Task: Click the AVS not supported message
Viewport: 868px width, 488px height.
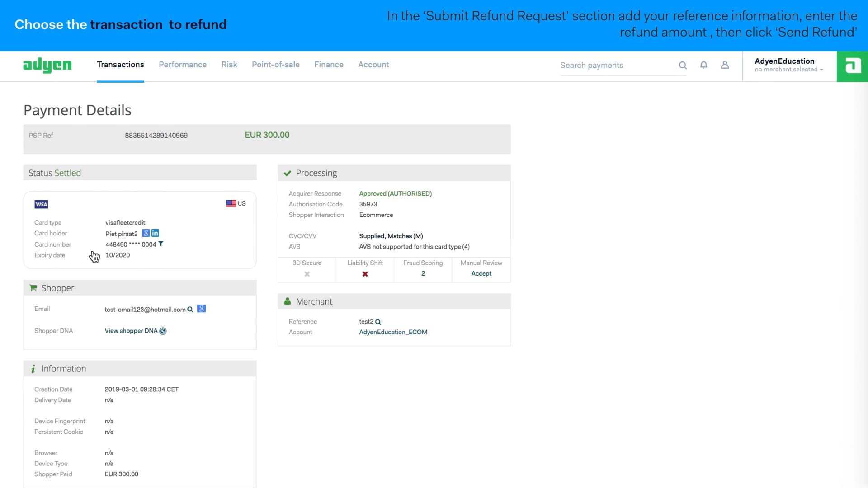Action: point(414,247)
